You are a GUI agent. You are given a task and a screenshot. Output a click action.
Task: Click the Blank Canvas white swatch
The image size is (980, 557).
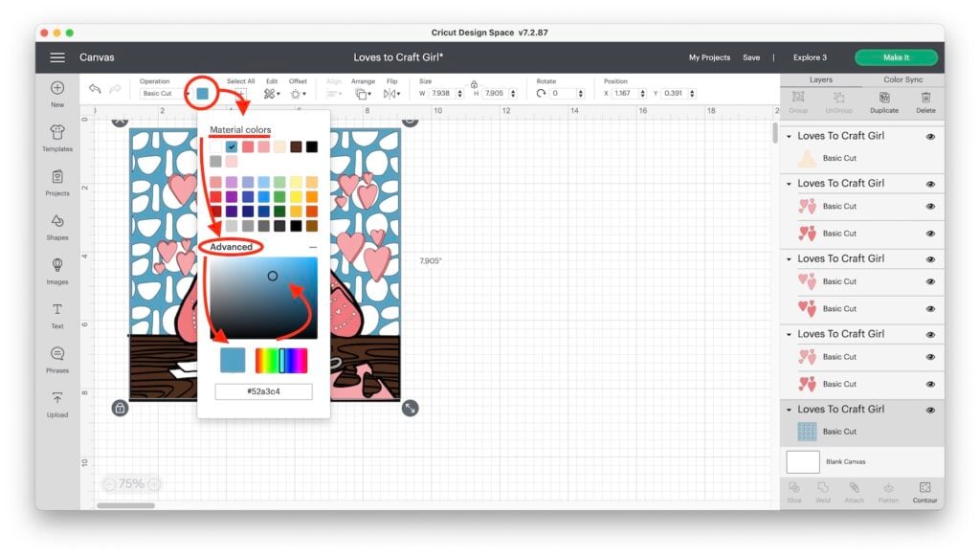(x=803, y=462)
